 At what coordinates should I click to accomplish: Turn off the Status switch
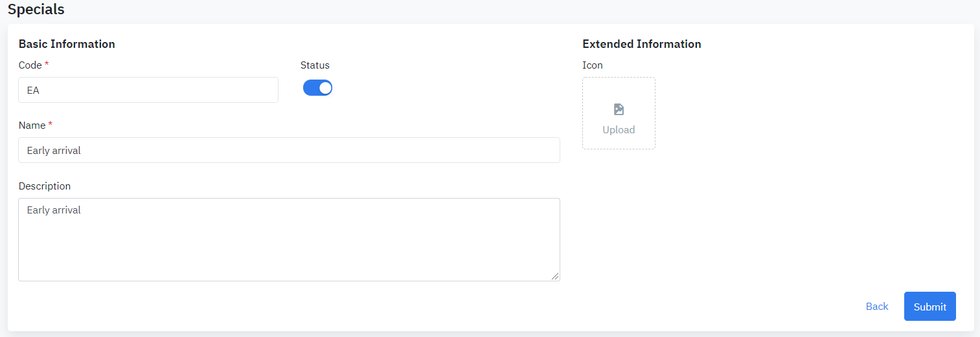tap(317, 88)
